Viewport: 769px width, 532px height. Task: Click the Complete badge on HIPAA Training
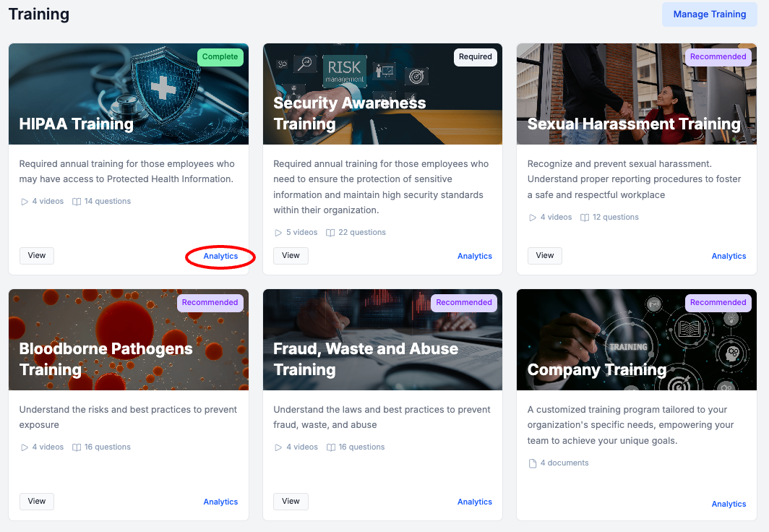tap(220, 57)
